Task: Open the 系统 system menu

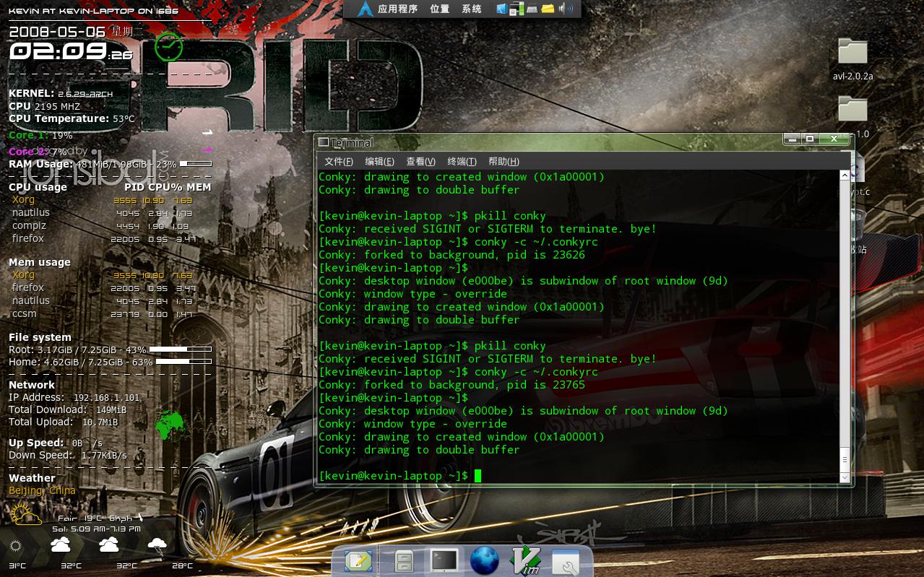Action: pyautogui.click(x=471, y=9)
